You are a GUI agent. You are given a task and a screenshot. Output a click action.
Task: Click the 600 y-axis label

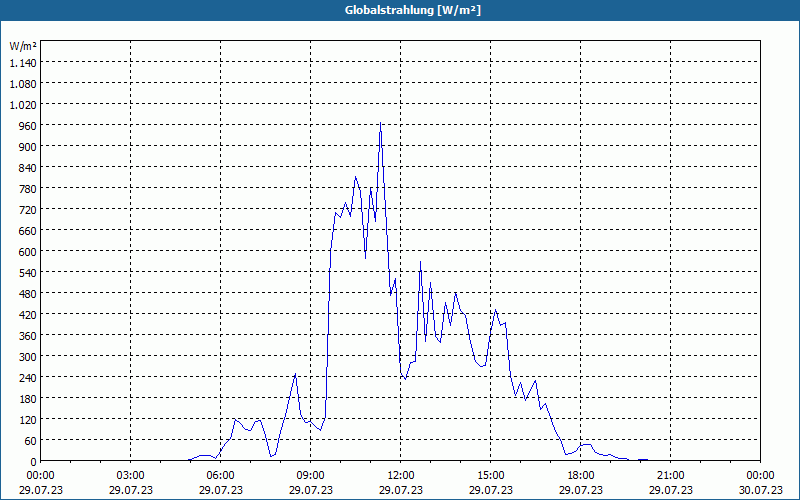click(28, 252)
